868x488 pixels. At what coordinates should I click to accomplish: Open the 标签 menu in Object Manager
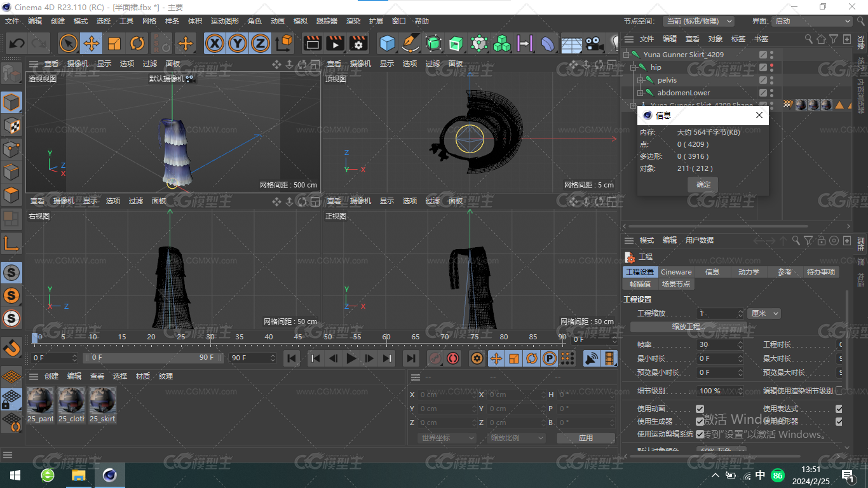point(738,39)
